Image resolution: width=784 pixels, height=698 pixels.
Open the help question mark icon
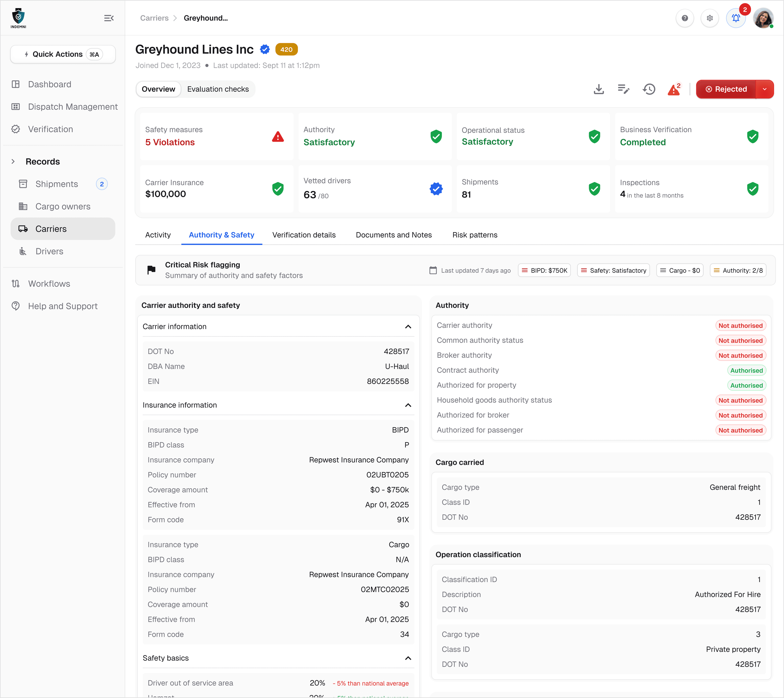pos(685,18)
